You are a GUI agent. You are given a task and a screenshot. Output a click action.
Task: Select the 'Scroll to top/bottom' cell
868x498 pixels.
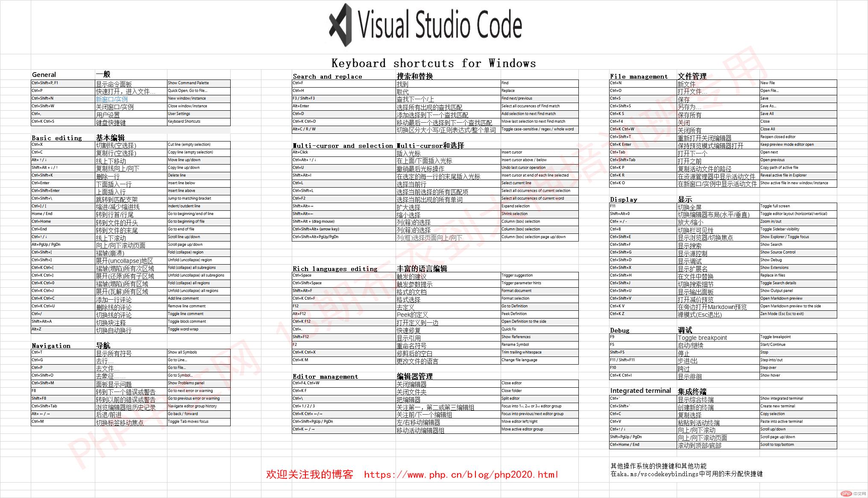coord(798,445)
